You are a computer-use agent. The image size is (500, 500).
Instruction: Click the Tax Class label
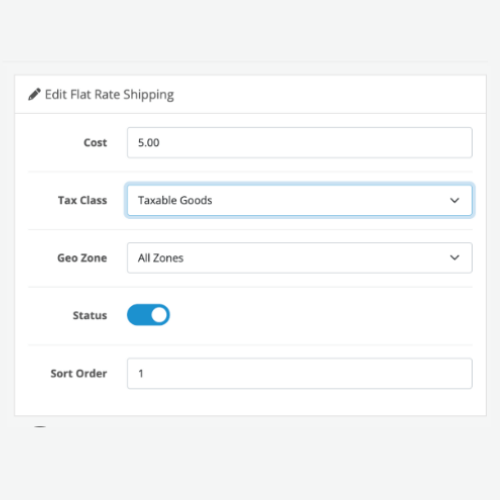83,200
